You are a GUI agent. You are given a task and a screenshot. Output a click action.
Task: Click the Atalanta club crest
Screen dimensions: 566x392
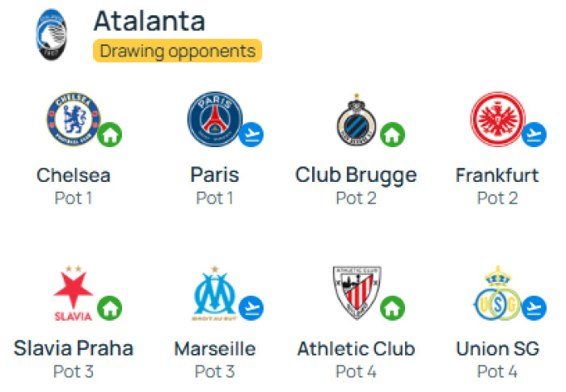(x=51, y=35)
